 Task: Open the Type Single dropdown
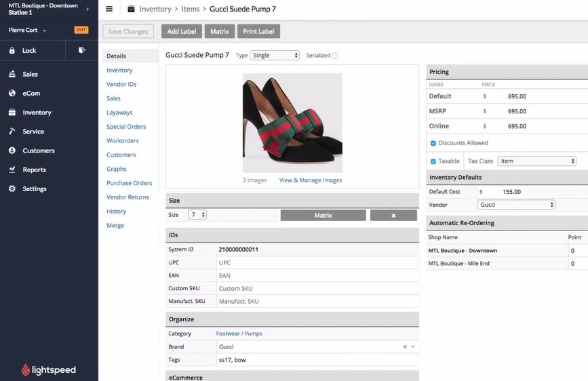(x=275, y=56)
